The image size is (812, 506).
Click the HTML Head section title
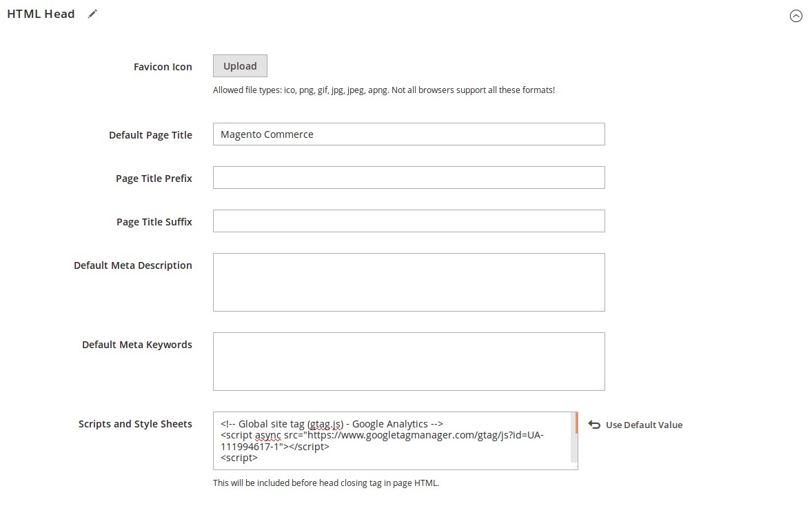coord(41,13)
